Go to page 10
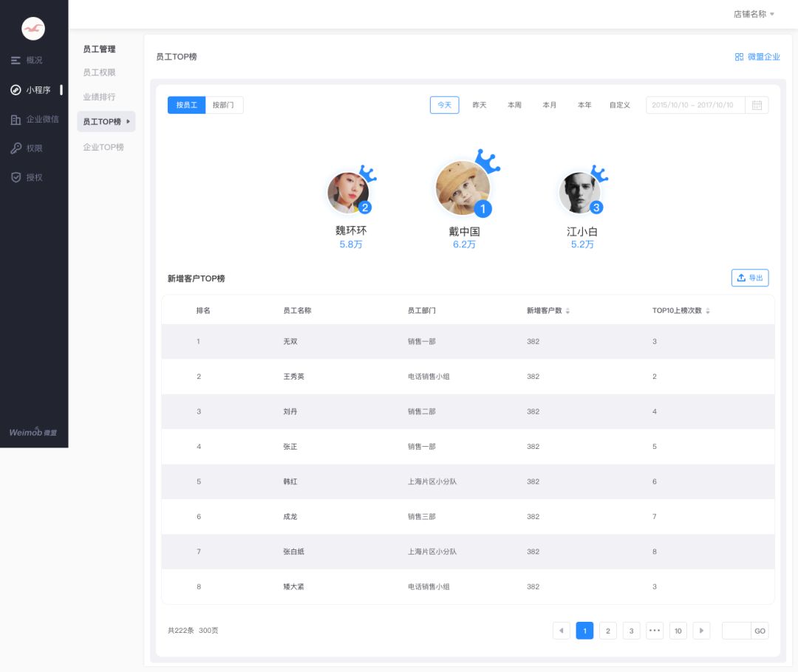798x672 pixels. (x=678, y=631)
